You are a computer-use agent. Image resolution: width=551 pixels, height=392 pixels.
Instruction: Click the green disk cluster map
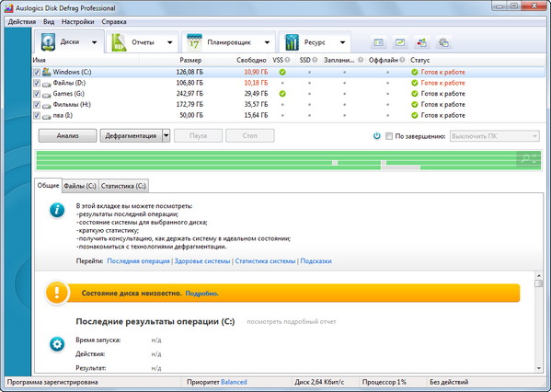coord(288,160)
